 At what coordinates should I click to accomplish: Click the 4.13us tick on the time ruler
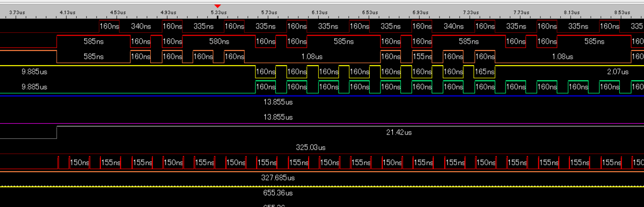(67, 12)
